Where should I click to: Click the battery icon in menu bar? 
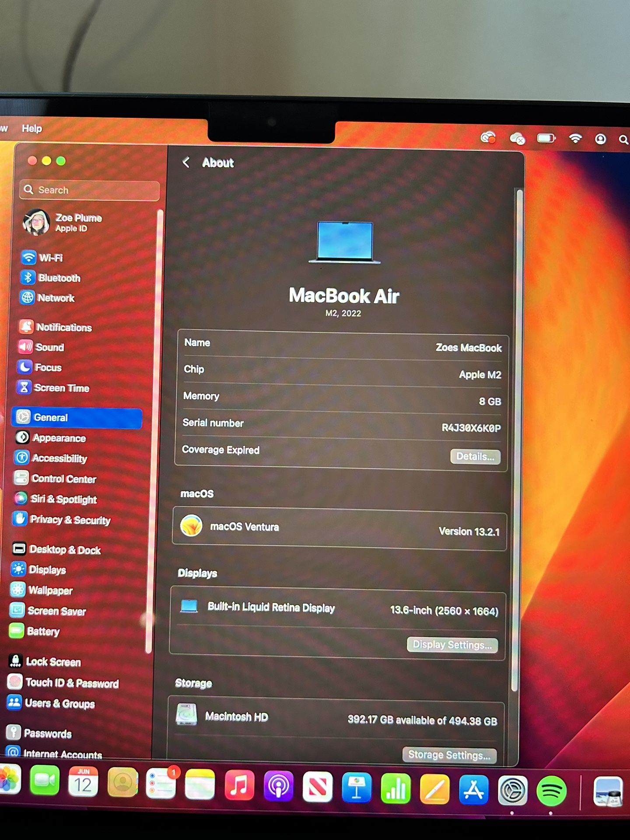(x=546, y=138)
